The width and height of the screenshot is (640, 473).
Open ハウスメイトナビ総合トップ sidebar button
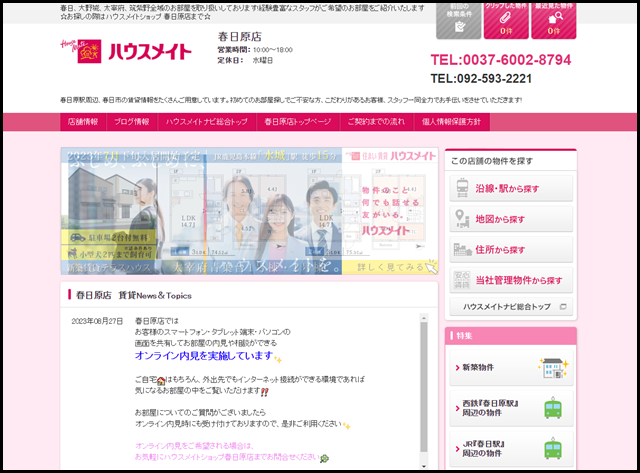(511, 306)
